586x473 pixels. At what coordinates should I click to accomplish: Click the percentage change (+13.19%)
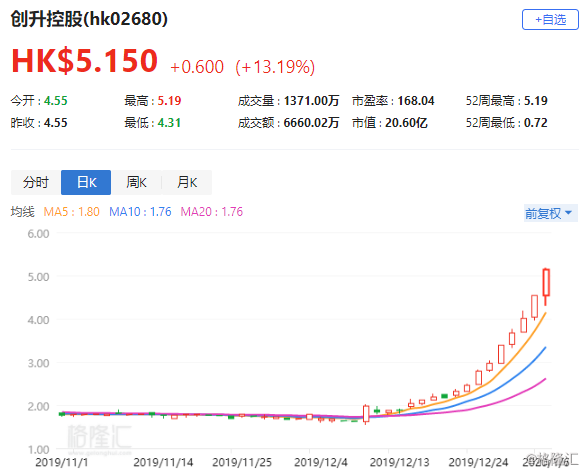(x=275, y=67)
